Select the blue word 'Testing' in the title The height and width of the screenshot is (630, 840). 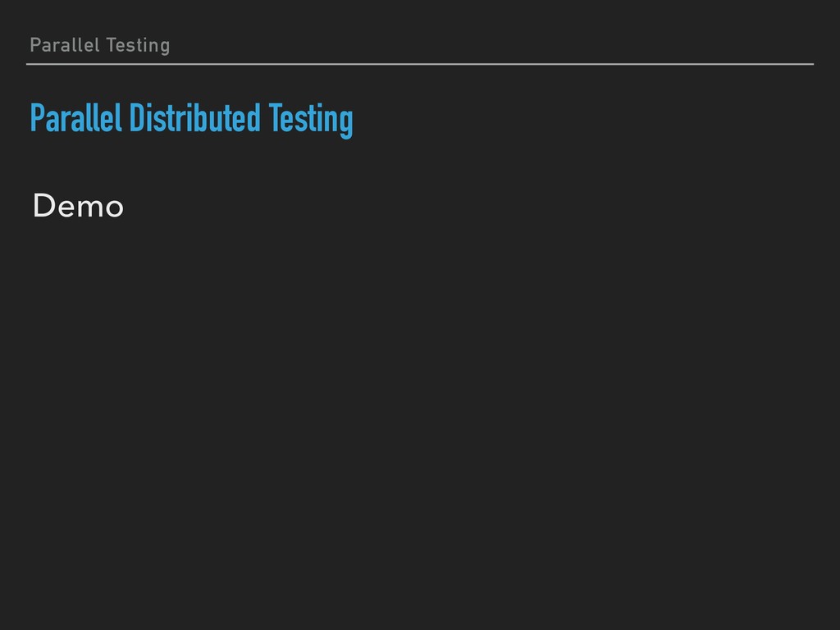pos(311,120)
